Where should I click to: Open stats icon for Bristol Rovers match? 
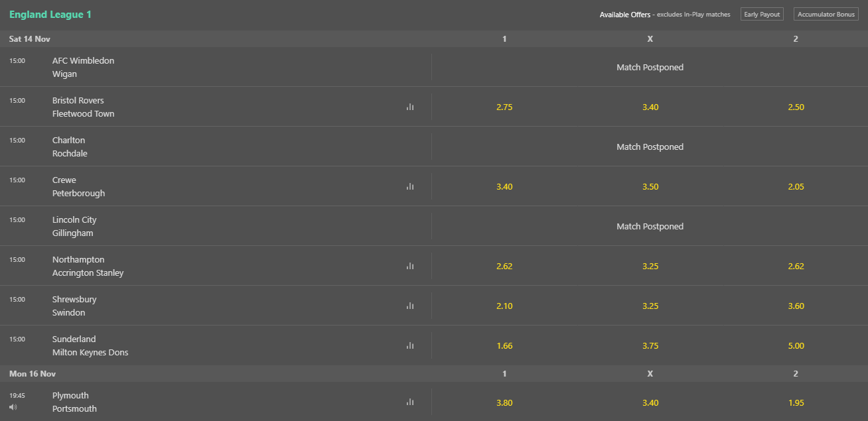410,107
